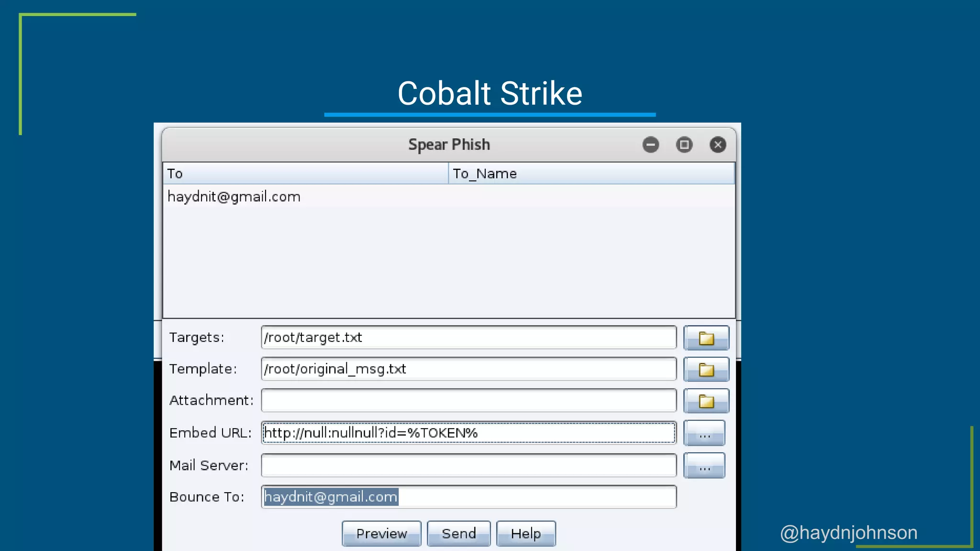The image size is (980, 551).
Task: Sort by the To column header
Action: tap(306, 174)
